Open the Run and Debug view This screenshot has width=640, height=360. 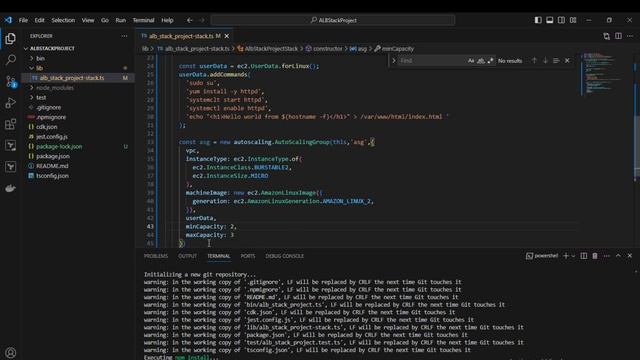click(11, 103)
